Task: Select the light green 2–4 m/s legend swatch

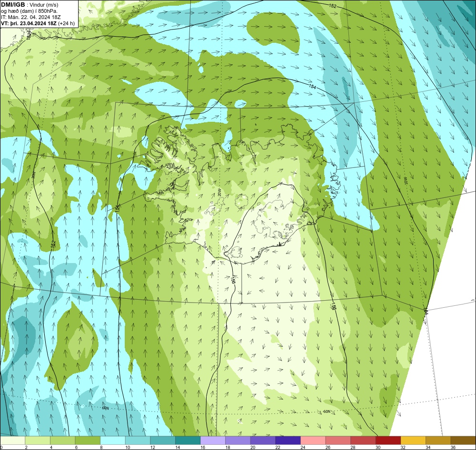Action: (x=38, y=440)
